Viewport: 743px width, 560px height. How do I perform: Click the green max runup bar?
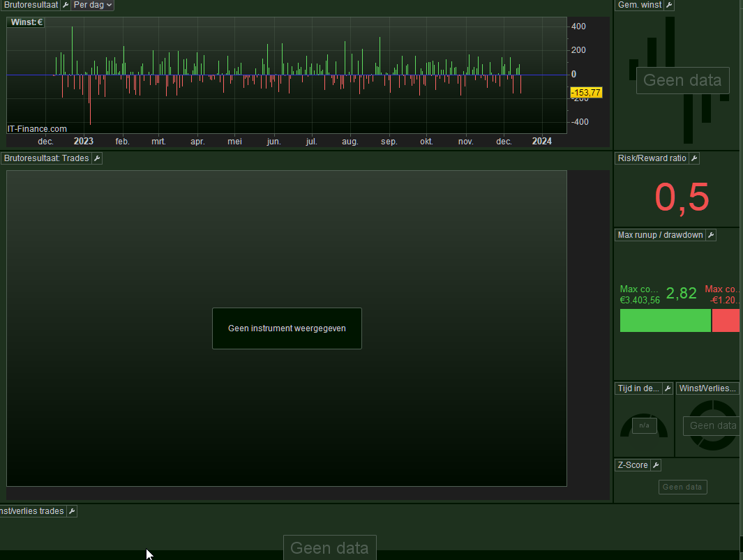(665, 321)
